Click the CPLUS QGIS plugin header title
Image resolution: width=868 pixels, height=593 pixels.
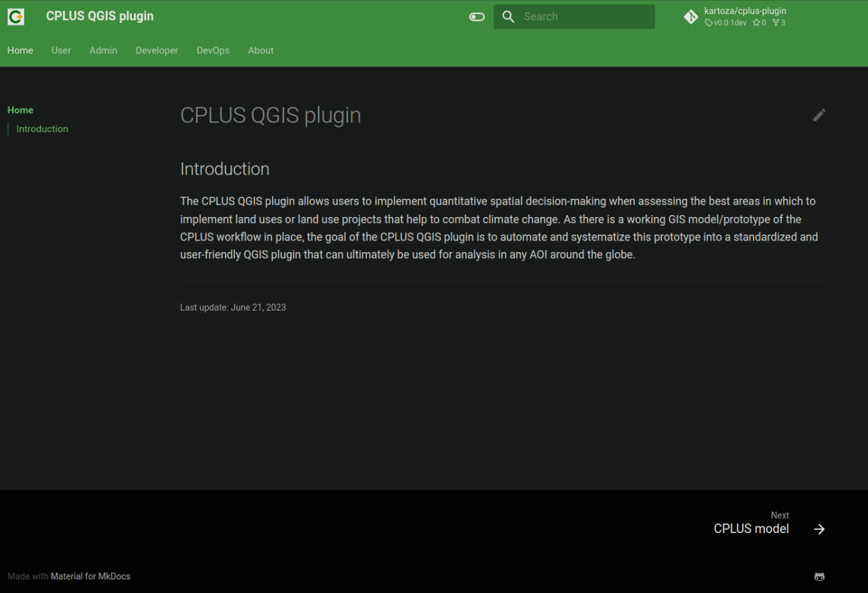click(x=100, y=16)
